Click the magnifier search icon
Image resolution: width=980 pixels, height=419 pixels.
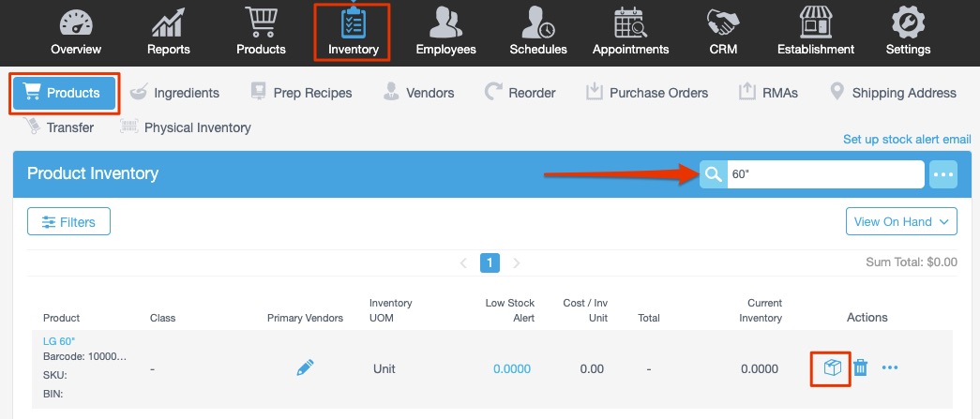point(713,174)
